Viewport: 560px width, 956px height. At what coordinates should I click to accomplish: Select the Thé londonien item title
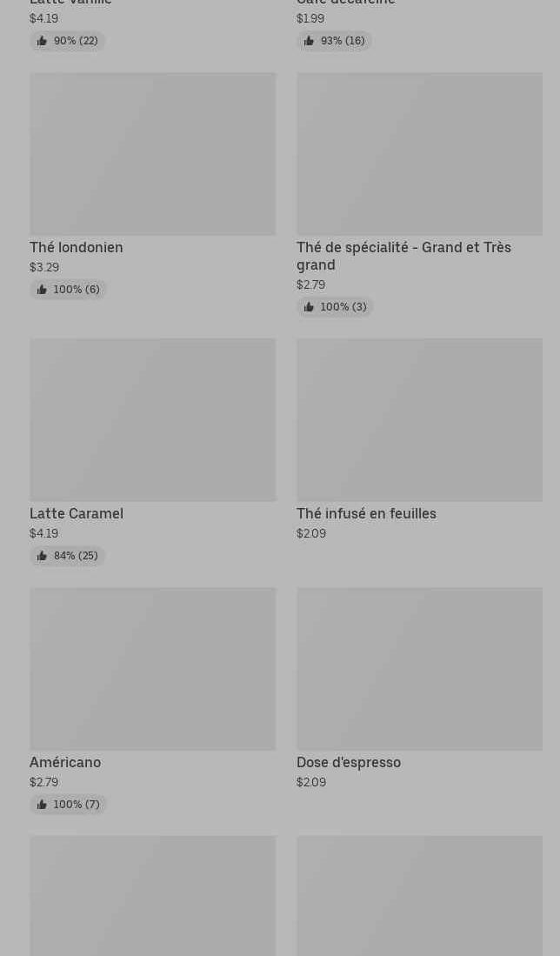[x=77, y=248]
